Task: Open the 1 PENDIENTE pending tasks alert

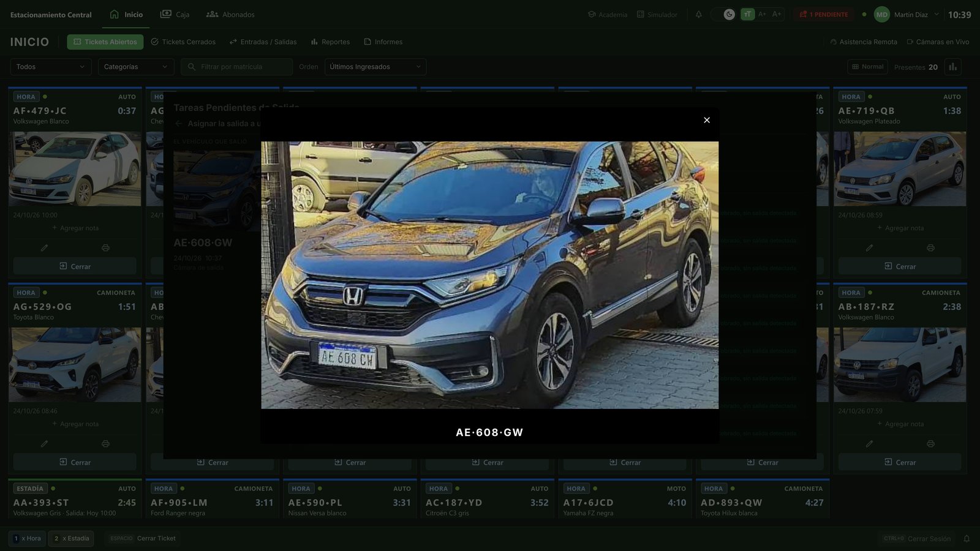Action: coord(824,14)
